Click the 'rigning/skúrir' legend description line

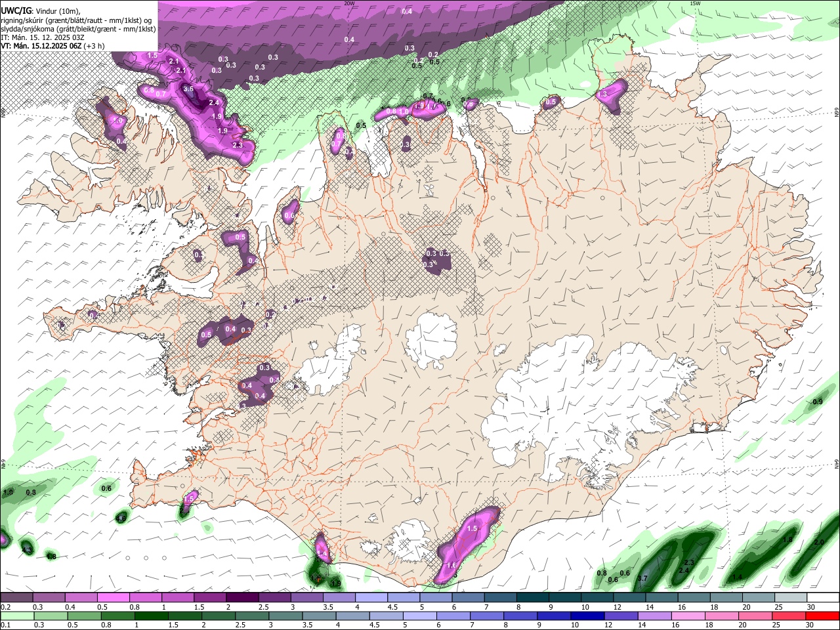click(76, 20)
